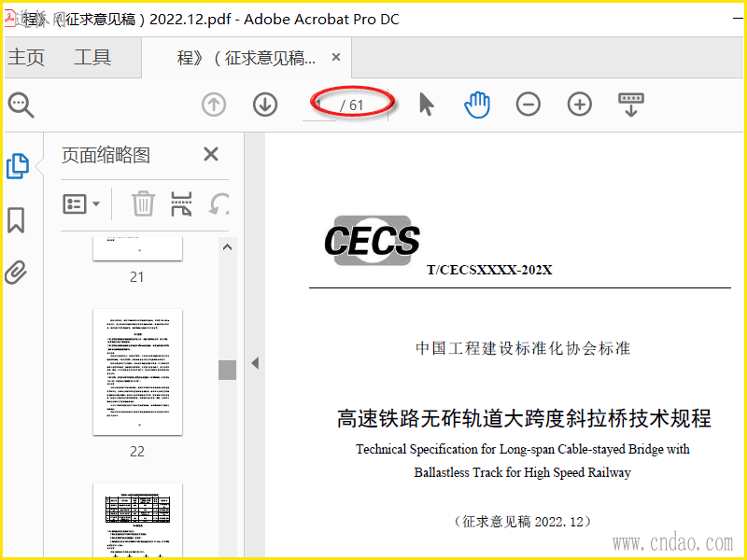Go to previous page with up arrow
The image size is (747, 560).
(214, 105)
